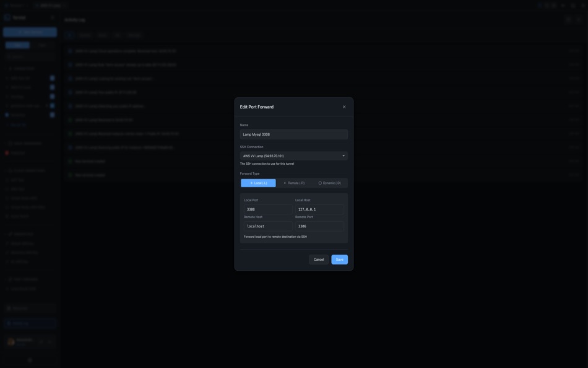588x368 pixels.
Task: Switch to the first filter tab in Activity log
Action: [68, 33]
